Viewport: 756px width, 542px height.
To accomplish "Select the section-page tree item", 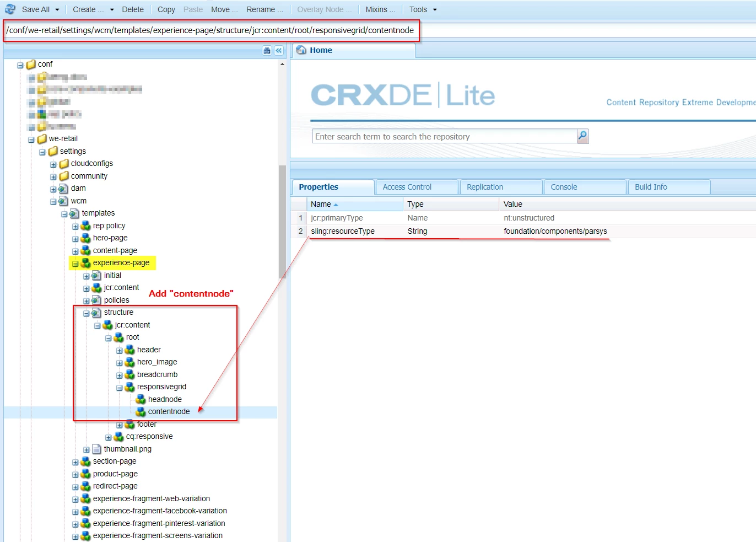I will pyautogui.click(x=115, y=461).
